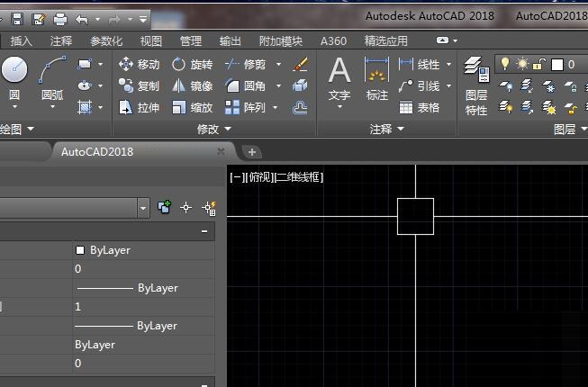Screen dimensions: 588x387
Task: Toggle layer freeze sun icon
Action: [x=521, y=64]
